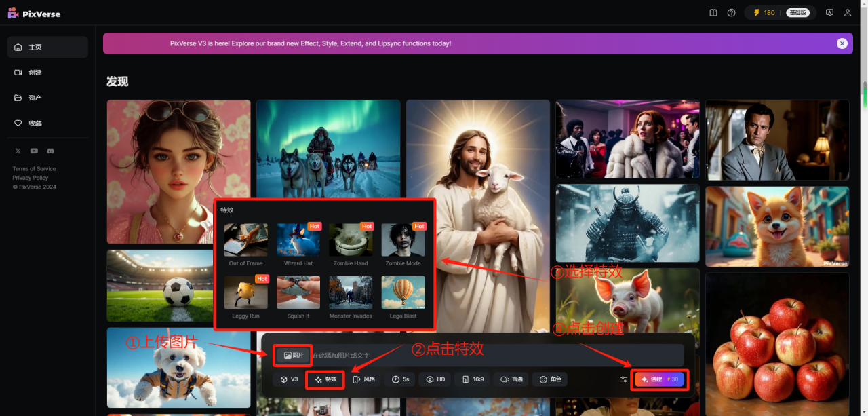868x416 pixels.
Task: Open the documentation book icon in header
Action: pyautogui.click(x=713, y=13)
